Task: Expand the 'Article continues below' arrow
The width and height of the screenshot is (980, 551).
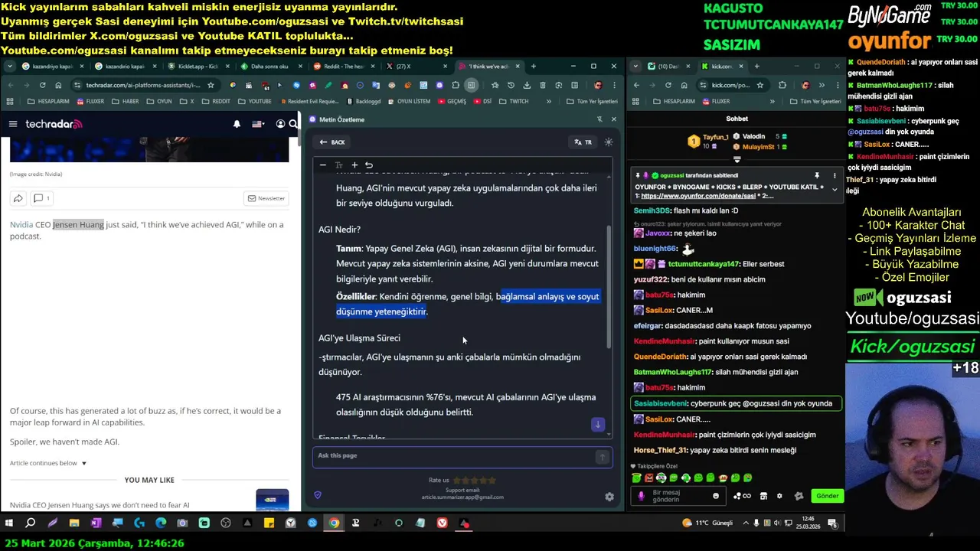Action: point(84,463)
